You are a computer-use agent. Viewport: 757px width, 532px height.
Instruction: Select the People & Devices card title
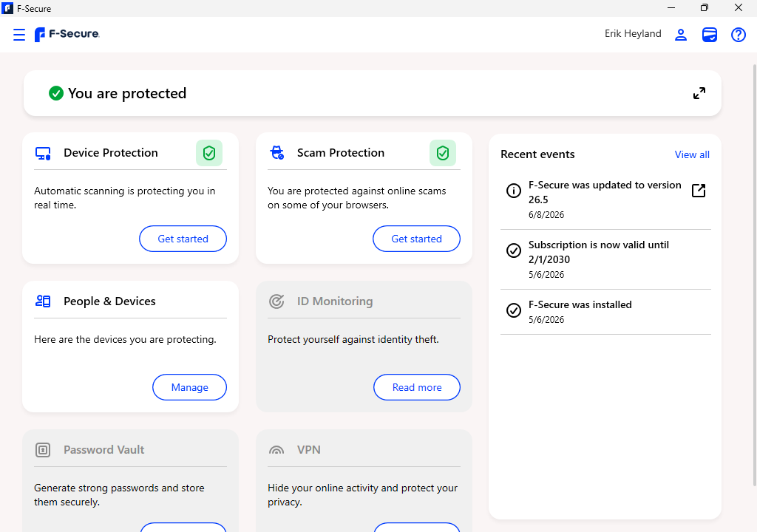click(x=109, y=301)
